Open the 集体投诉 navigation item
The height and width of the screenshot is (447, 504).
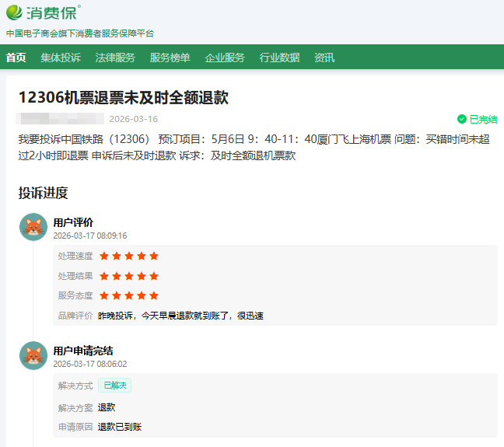tap(61, 58)
